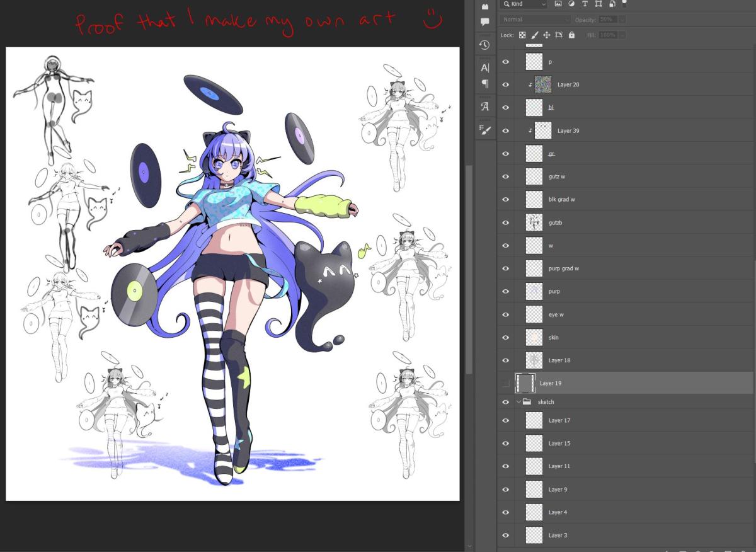Click the lock all padlock icon
Screen dimensions: 756x552
pyautogui.click(x=571, y=35)
